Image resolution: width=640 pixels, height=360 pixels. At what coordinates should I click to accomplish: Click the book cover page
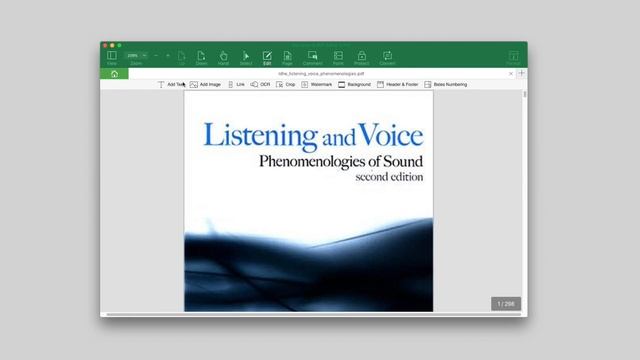click(309, 201)
